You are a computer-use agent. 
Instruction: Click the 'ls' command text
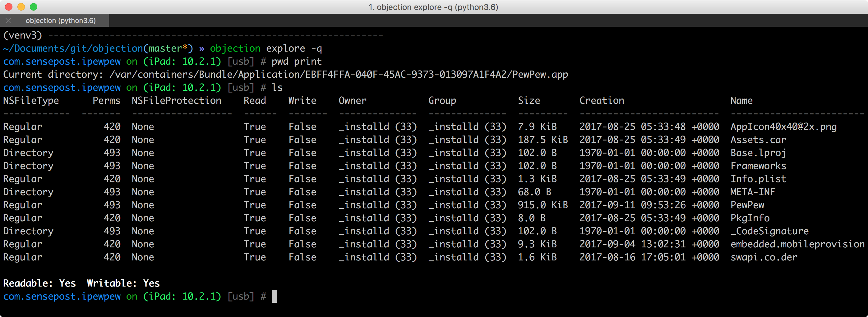click(x=277, y=88)
